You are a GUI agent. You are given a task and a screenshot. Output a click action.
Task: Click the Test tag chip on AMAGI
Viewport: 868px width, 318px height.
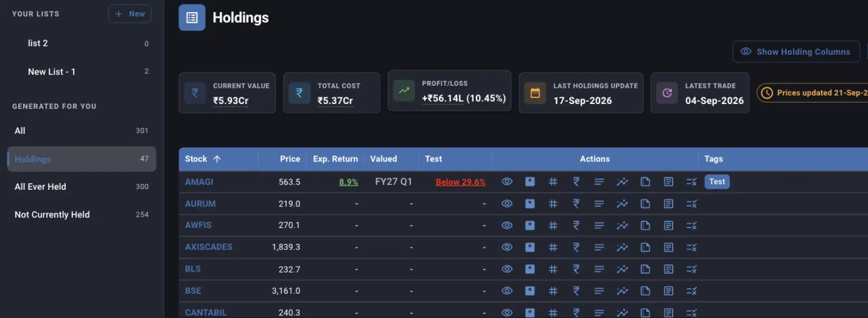[x=717, y=181]
